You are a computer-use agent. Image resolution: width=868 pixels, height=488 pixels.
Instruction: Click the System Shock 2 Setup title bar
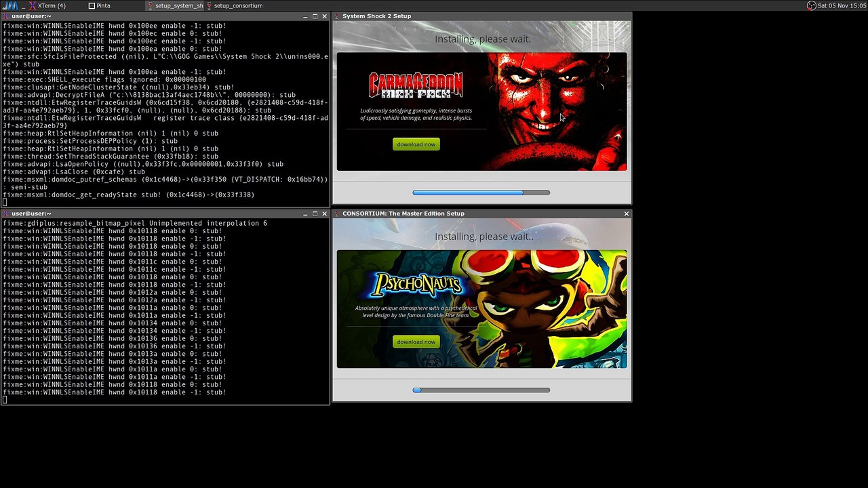(x=482, y=16)
